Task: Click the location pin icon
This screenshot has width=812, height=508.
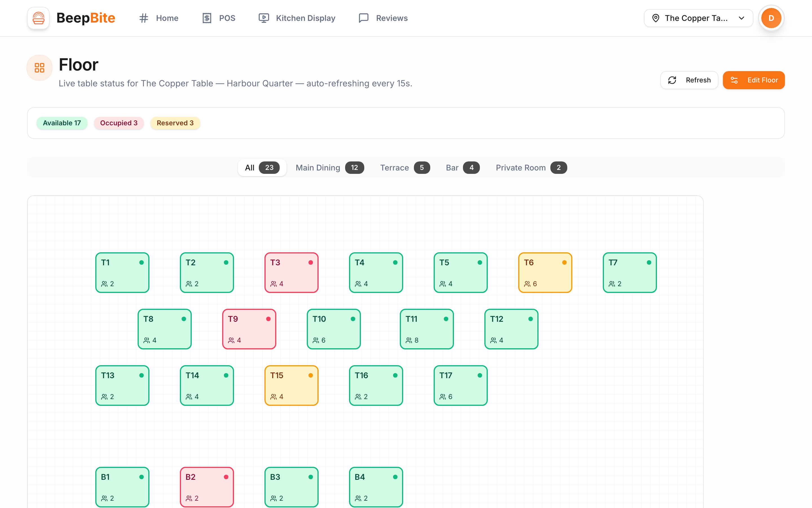Action: point(656,18)
